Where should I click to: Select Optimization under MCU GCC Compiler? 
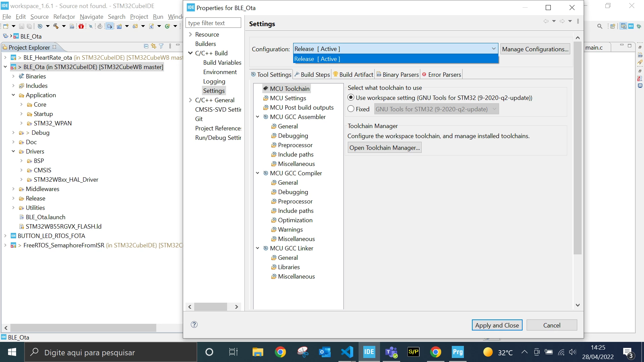(295, 220)
